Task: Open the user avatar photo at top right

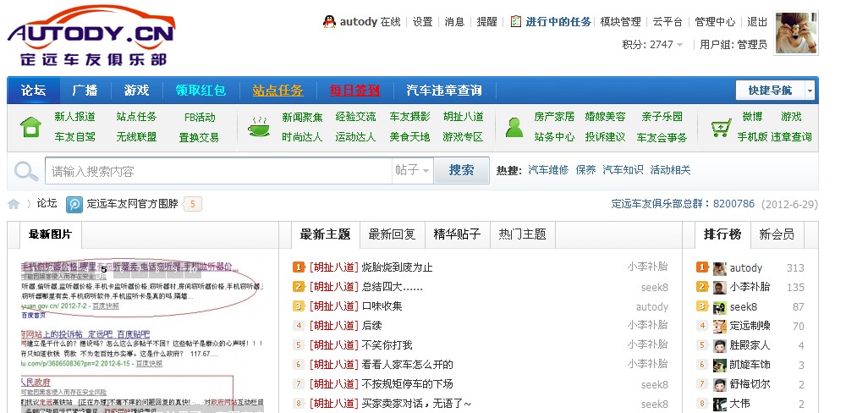Action: (796, 33)
